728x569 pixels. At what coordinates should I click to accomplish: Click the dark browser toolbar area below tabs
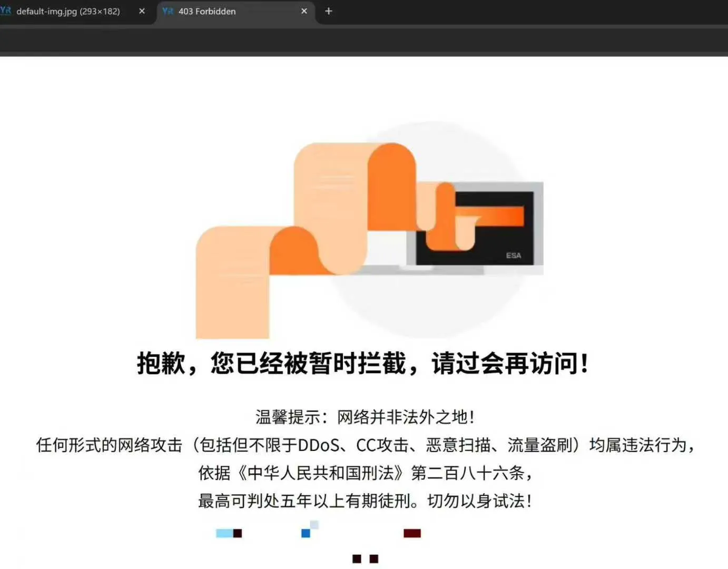tap(363, 40)
